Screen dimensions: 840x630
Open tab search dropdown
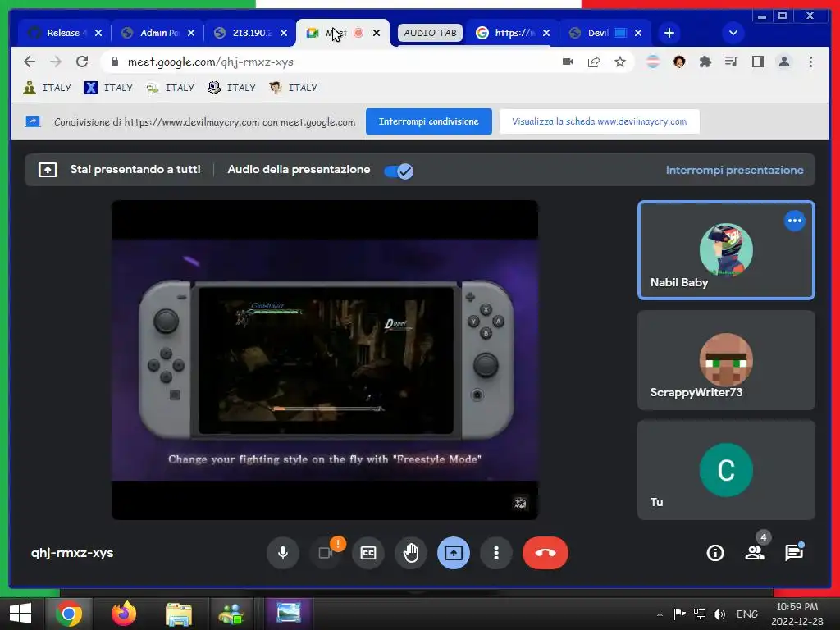[x=733, y=33]
